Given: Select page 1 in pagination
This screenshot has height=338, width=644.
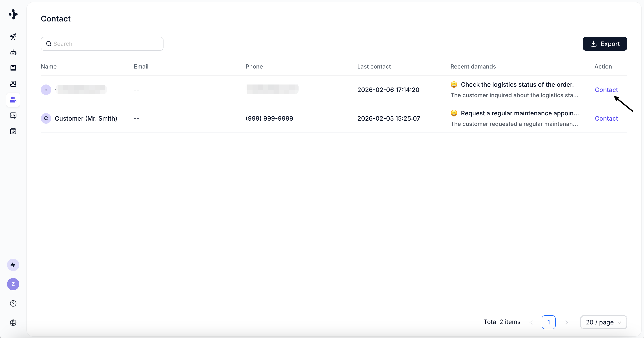Looking at the screenshot, I should (x=548, y=322).
